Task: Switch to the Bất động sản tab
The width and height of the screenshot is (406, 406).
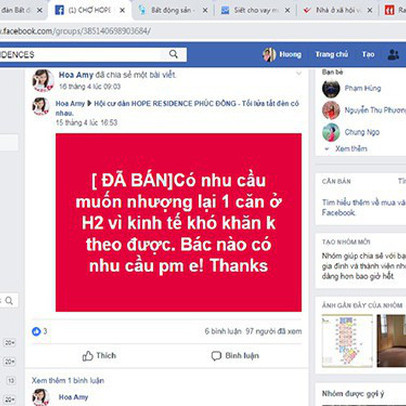Action: [173, 10]
